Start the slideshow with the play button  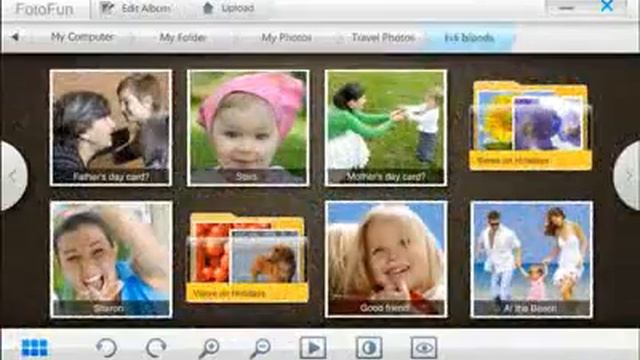click(313, 348)
